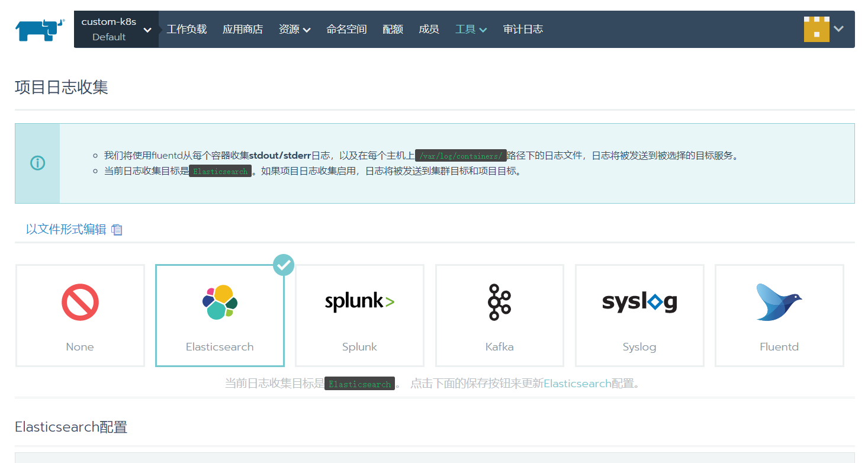868x463 pixels.
Task: Click the Elasticsearch code tag in info banner
Action: click(220, 171)
